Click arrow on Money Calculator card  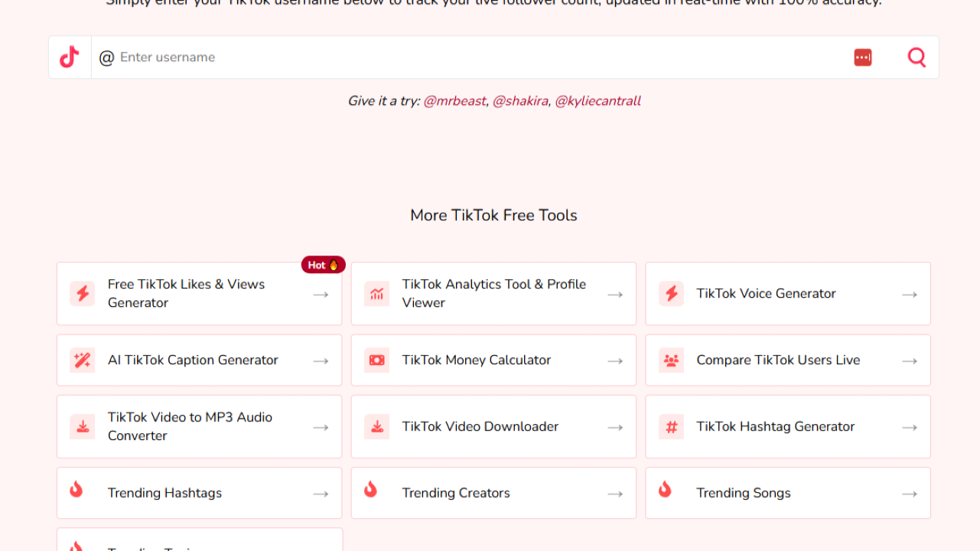click(615, 361)
